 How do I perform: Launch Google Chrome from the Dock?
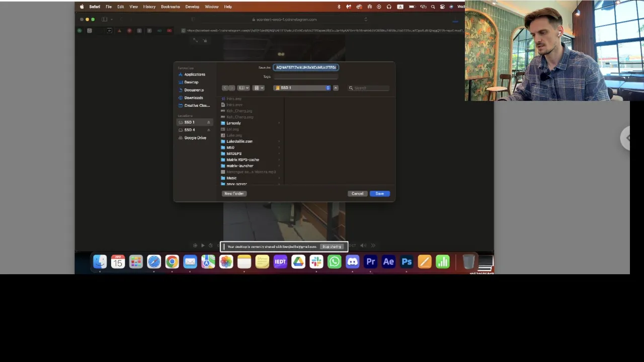172,261
